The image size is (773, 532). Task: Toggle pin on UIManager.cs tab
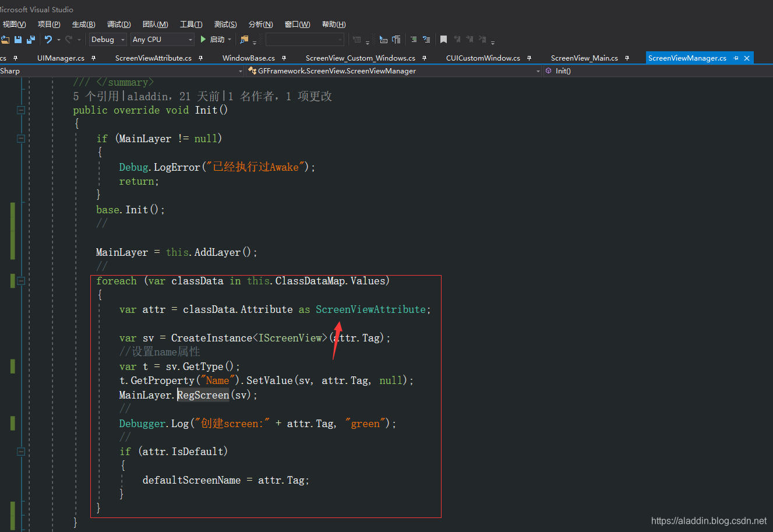pos(93,58)
